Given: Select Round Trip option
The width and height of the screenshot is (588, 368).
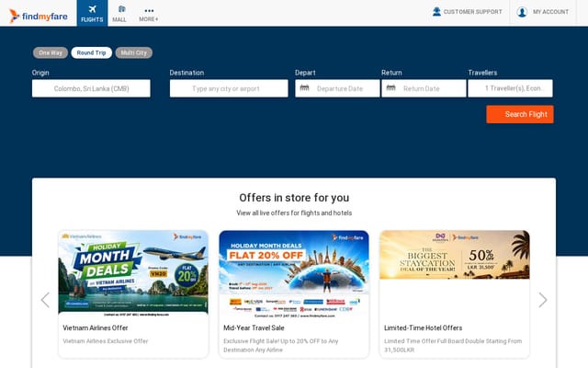Looking at the screenshot, I should click(x=92, y=52).
